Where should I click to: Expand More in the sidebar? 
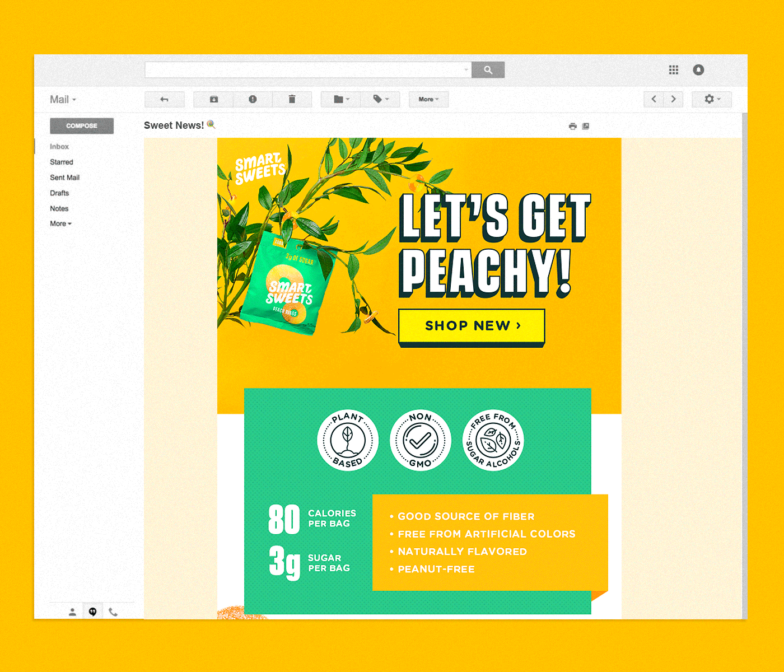60,224
